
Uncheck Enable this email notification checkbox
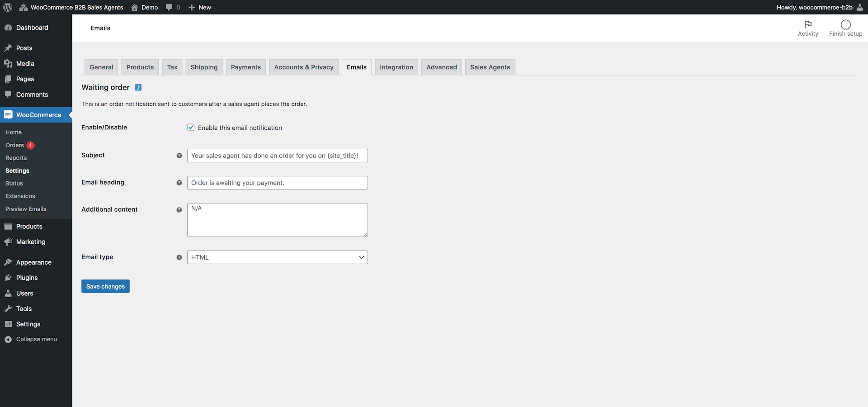pos(191,128)
